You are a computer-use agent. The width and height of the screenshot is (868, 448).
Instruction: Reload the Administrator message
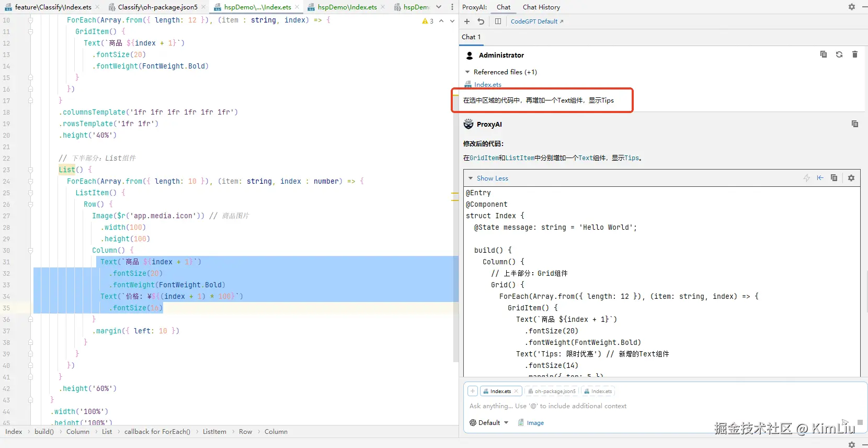click(x=839, y=54)
